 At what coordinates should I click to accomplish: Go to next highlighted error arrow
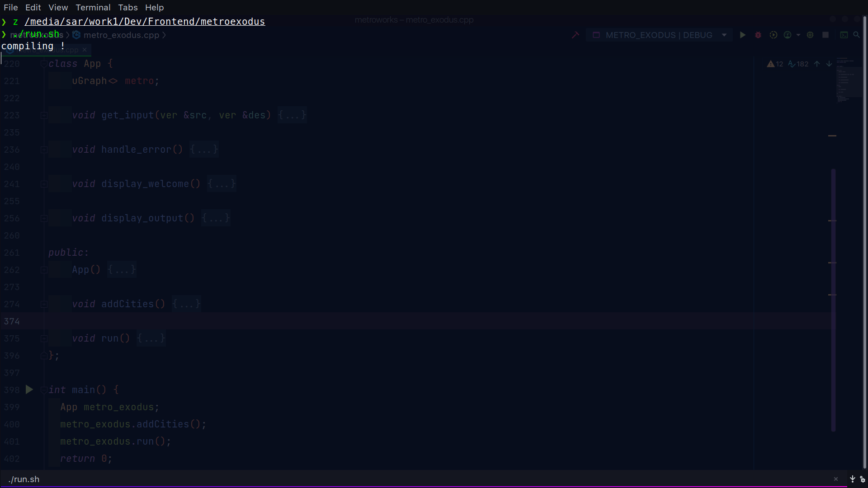pyautogui.click(x=829, y=64)
